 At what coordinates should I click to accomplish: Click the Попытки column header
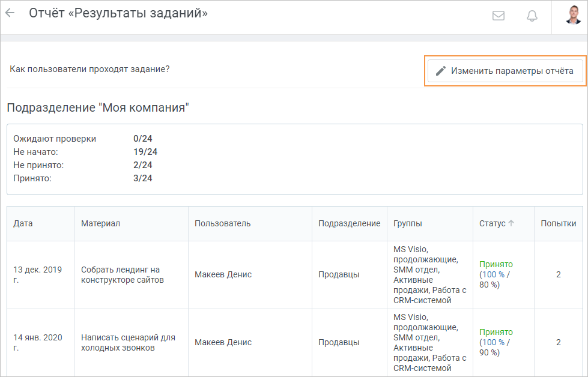click(x=559, y=223)
